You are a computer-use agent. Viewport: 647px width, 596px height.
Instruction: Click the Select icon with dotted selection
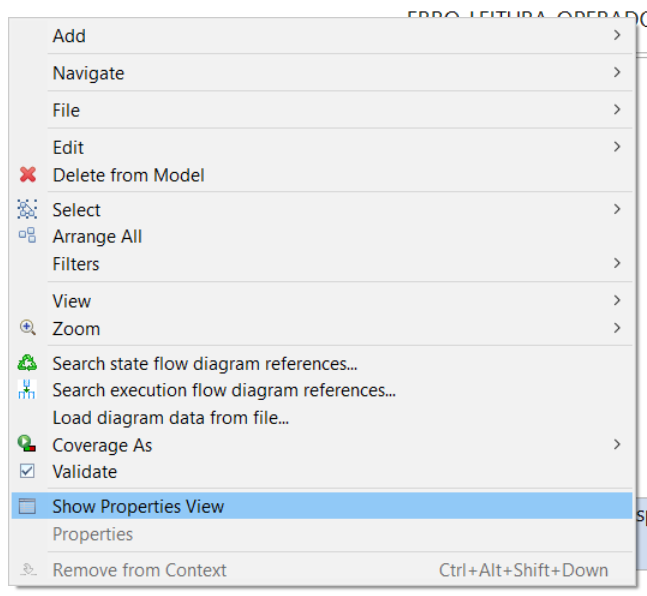click(28, 210)
